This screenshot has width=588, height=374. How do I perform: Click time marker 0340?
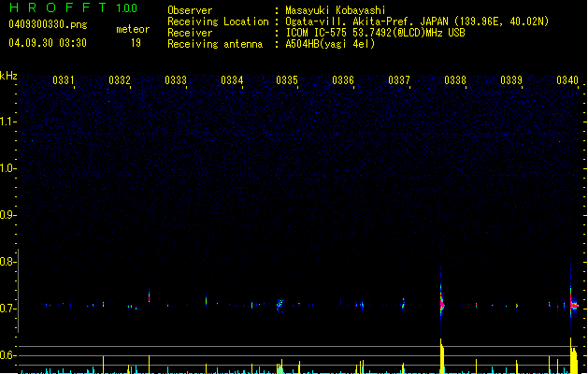[567, 80]
